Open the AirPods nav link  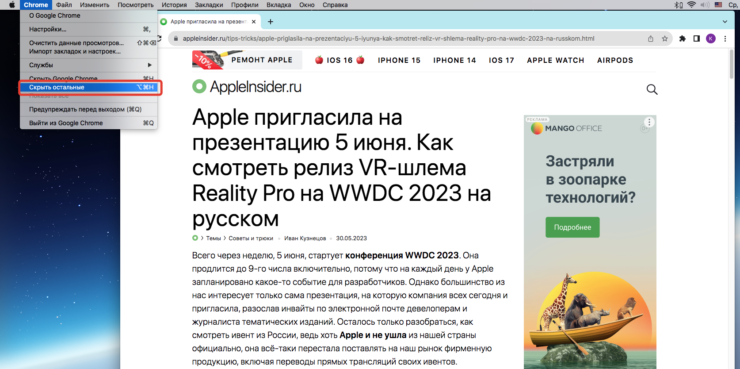pyautogui.click(x=615, y=60)
